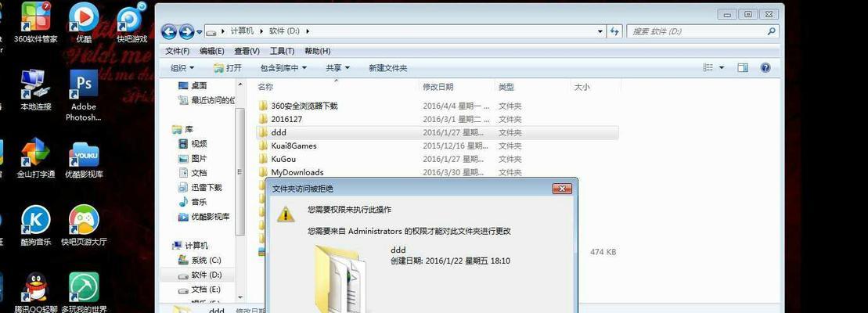Viewport: 868px width, 313px height.
Task: Launch 腾讯QQ轻聊 desktop icon
Action: coord(35,292)
